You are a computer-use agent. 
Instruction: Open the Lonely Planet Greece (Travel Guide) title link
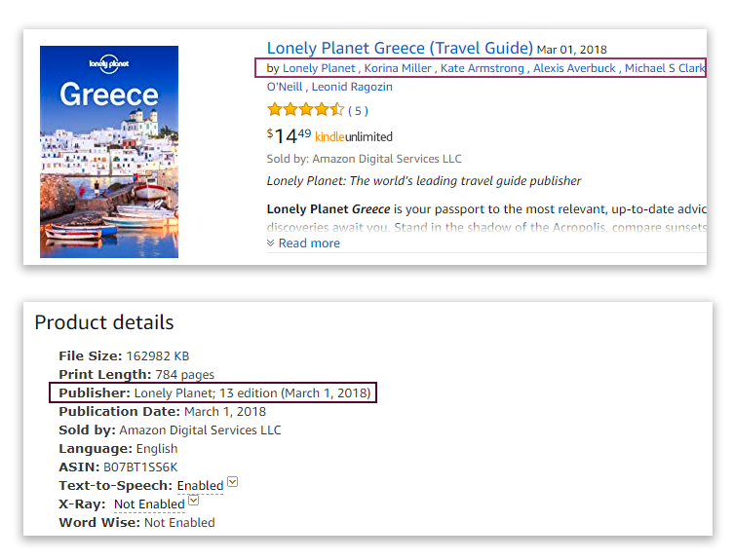pos(400,48)
